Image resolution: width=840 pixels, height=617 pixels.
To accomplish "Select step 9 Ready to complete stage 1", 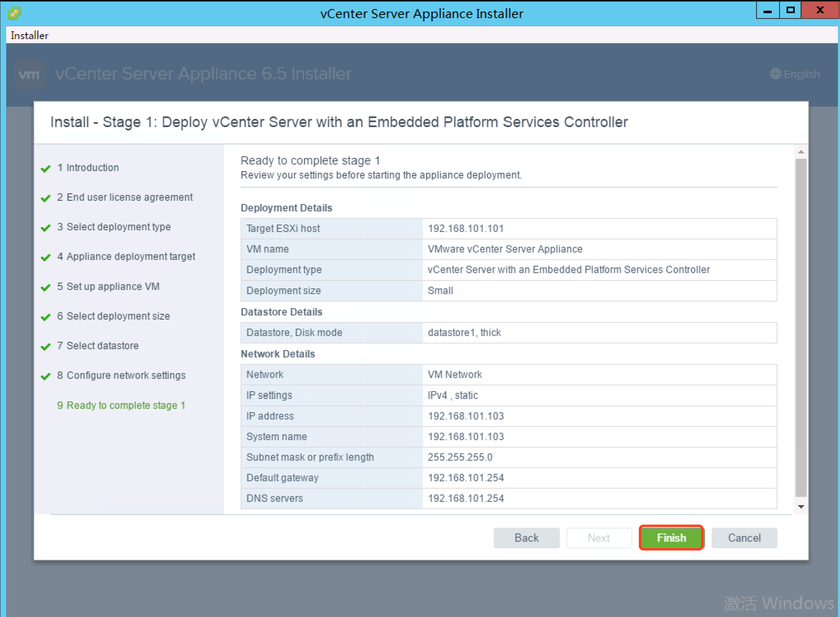I will pos(121,405).
